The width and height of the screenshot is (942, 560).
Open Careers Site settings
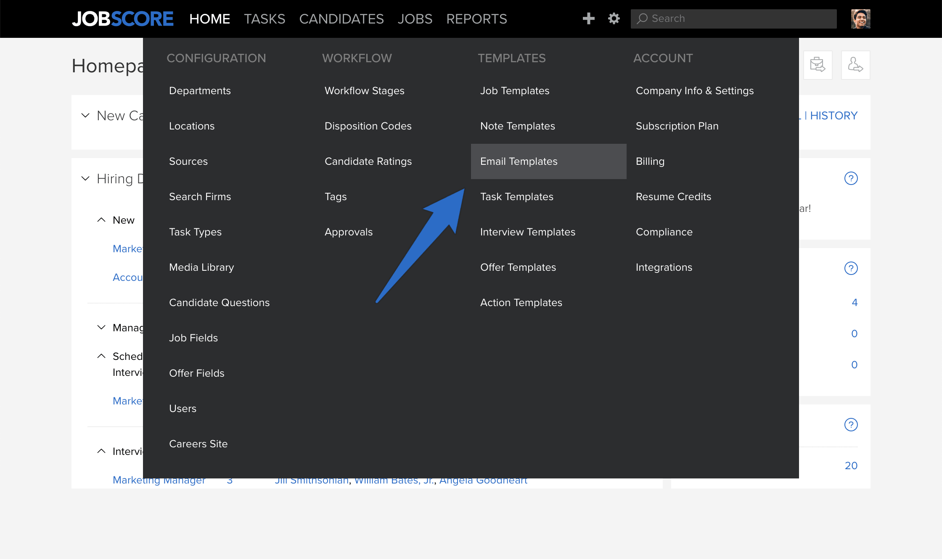(198, 444)
